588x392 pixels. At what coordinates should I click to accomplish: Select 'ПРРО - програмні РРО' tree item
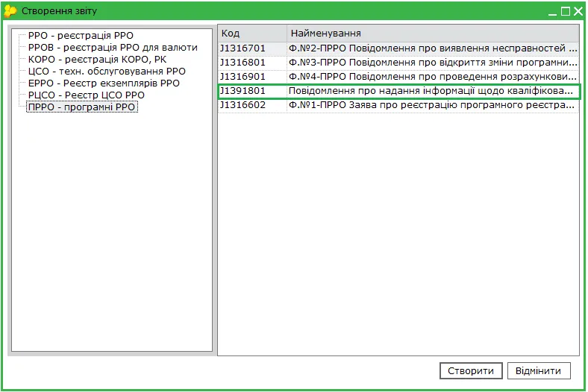[82, 107]
